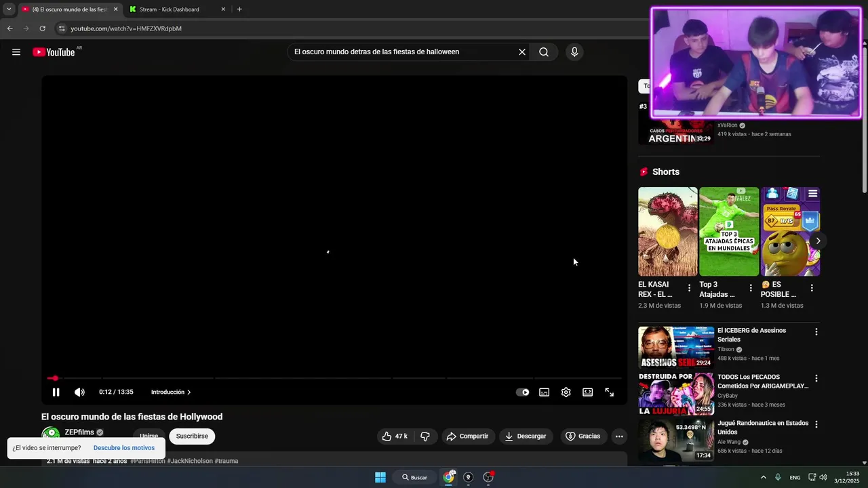Click the #ParisHilton hashtag
This screenshot has width=868, height=488.
pyautogui.click(x=148, y=461)
